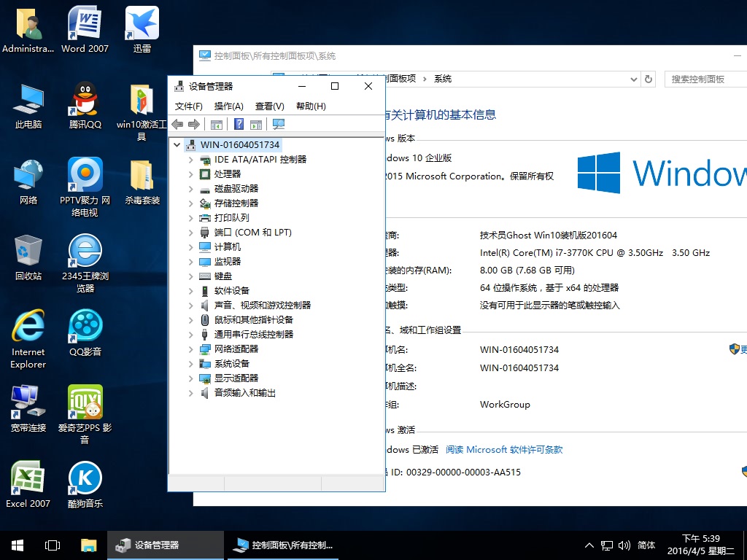Expand the 打印队列 node
The image size is (747, 560).
190,218
